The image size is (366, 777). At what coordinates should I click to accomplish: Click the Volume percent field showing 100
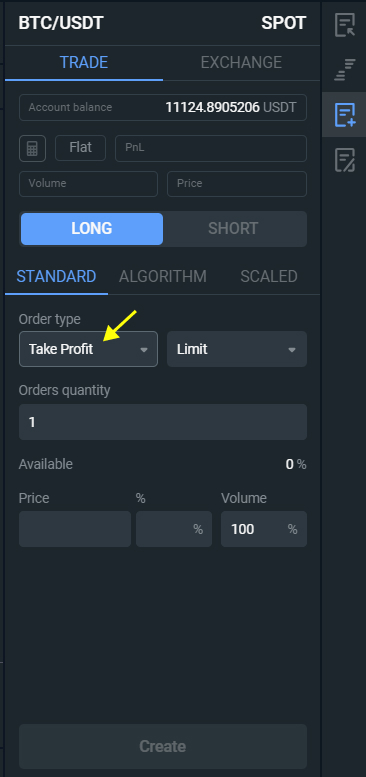coord(264,529)
